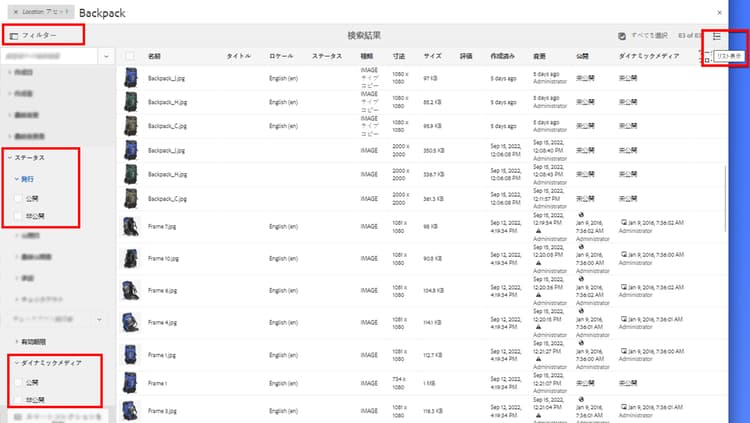Collapse the 発行 sub-section

17,179
